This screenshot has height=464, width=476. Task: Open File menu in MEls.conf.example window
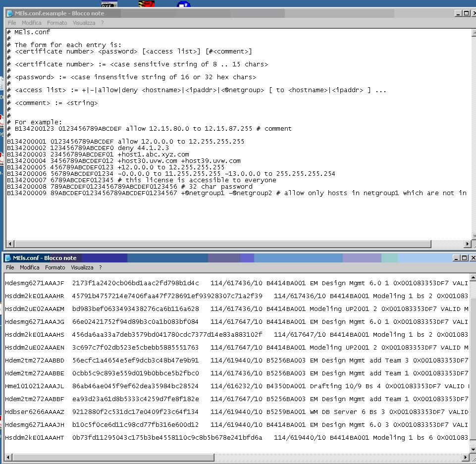[x=12, y=23]
